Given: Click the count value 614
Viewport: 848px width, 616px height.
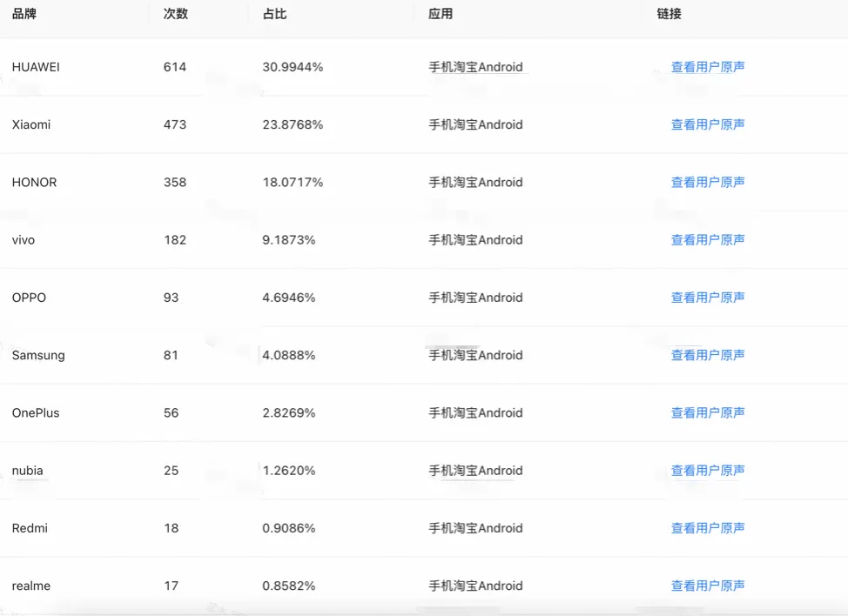Looking at the screenshot, I should click(x=175, y=67).
